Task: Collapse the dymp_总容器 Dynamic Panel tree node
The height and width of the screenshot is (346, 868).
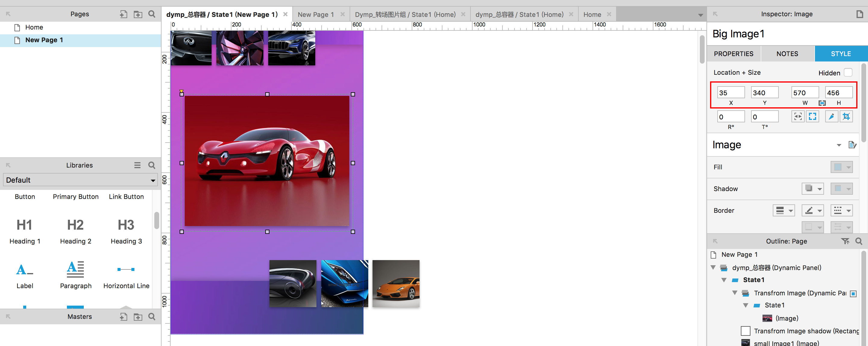Action: (x=713, y=268)
